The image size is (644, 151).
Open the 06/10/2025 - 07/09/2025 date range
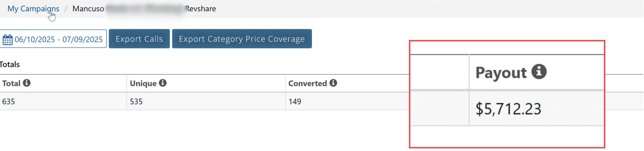[58, 39]
